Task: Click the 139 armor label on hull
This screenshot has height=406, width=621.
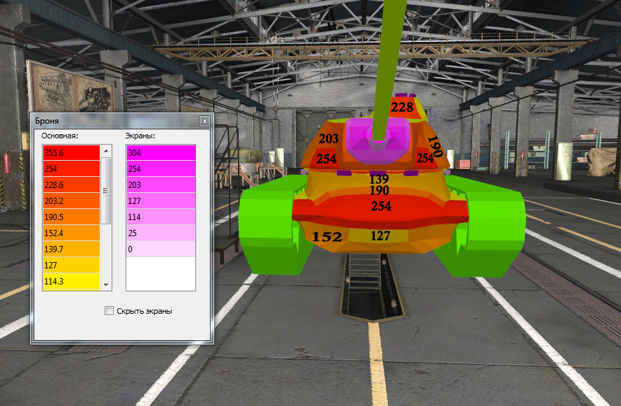Action: click(x=379, y=178)
